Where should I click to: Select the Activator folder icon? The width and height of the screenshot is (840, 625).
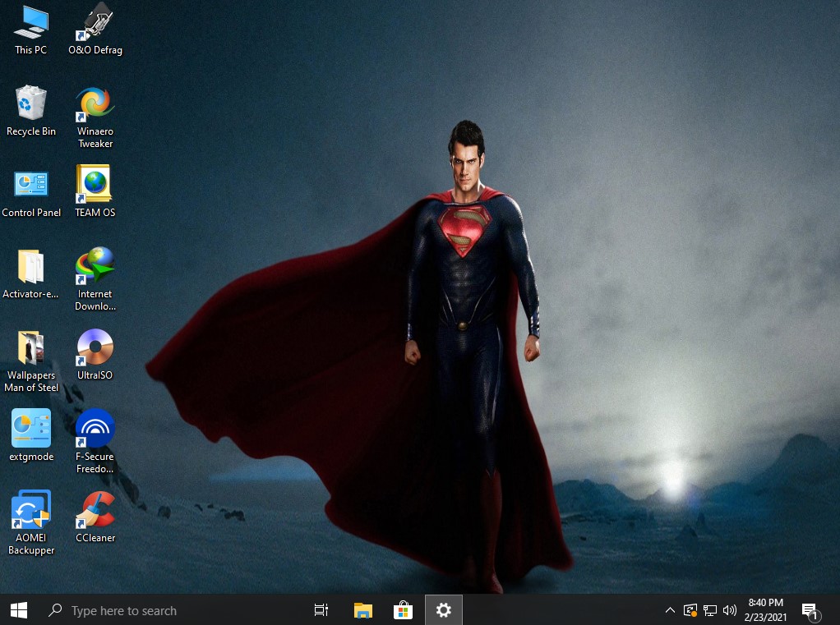pos(30,274)
